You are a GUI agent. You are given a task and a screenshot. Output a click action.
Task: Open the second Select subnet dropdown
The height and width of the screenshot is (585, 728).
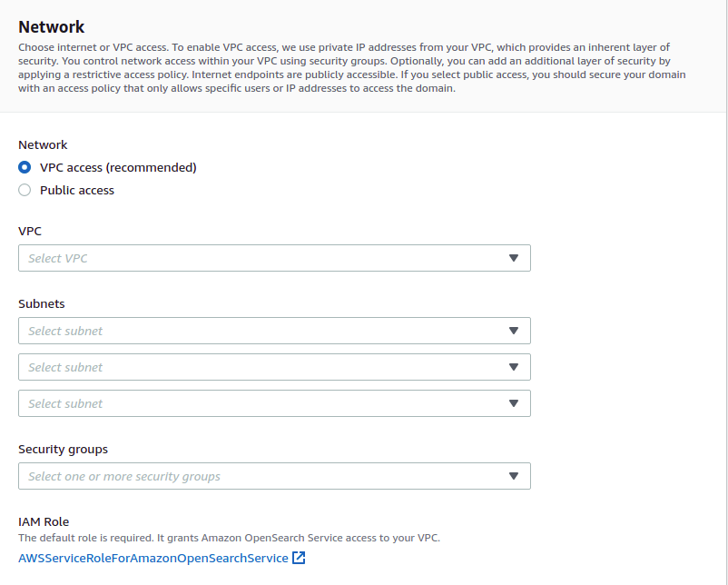click(x=263, y=367)
